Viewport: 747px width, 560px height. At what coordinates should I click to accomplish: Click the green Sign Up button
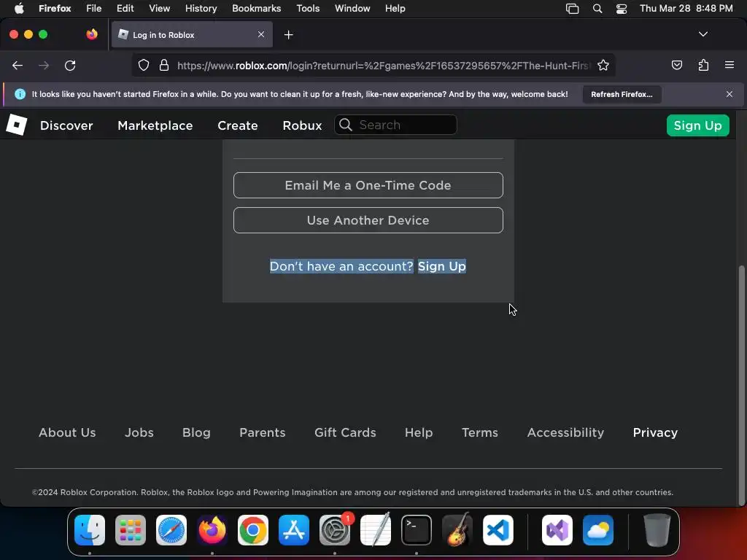click(697, 125)
